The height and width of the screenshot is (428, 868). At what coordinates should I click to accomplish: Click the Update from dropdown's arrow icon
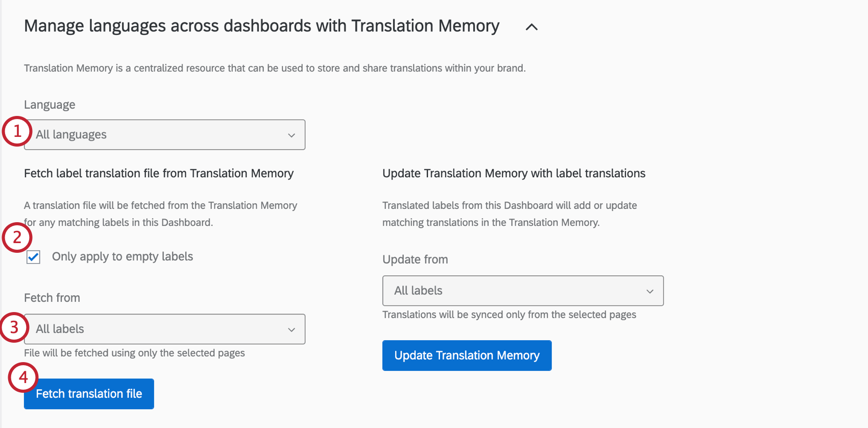650,292
